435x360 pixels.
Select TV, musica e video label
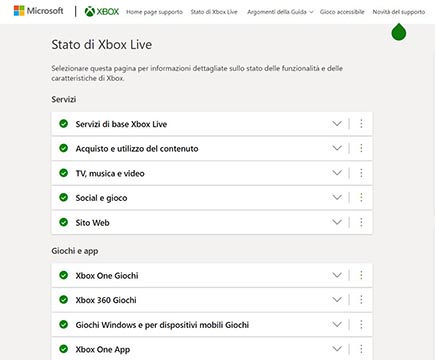[110, 173]
